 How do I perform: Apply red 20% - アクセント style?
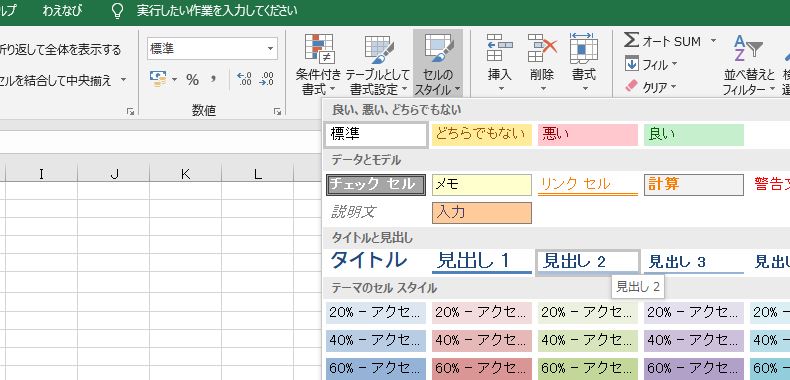[x=482, y=313]
